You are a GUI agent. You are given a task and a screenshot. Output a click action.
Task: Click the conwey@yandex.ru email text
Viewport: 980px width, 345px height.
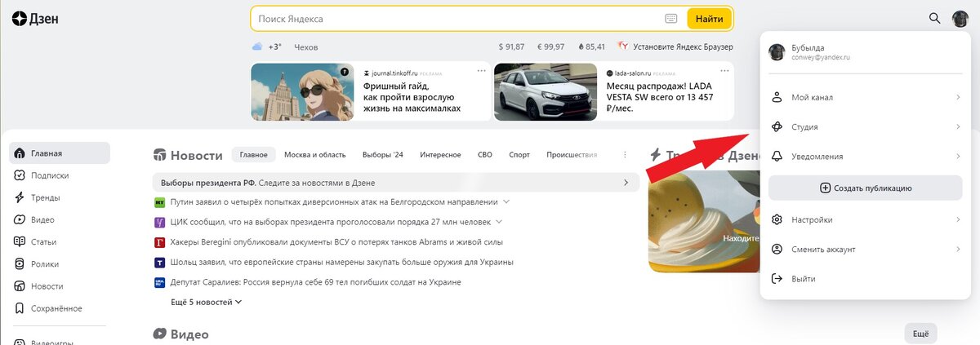(821, 58)
